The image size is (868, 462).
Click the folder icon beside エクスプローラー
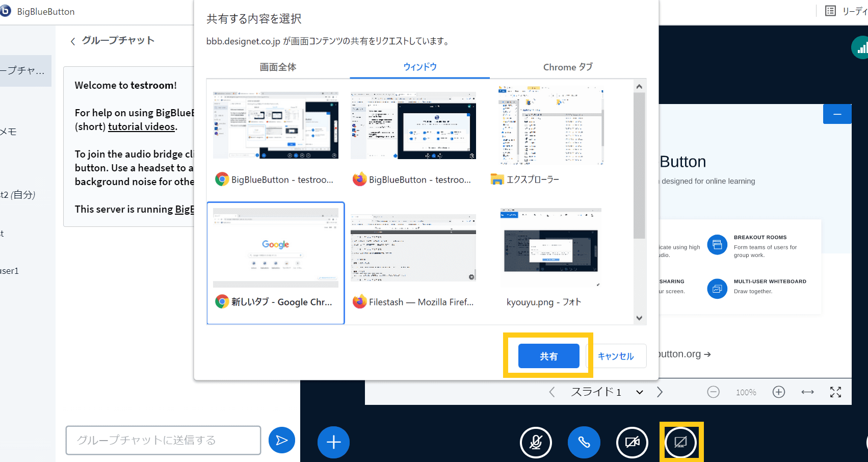497,179
